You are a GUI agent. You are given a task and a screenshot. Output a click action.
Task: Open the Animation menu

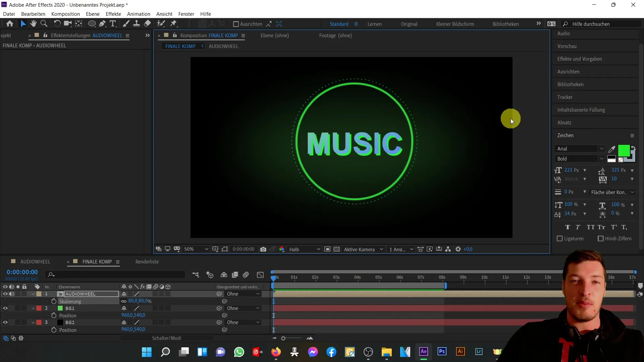click(139, 14)
